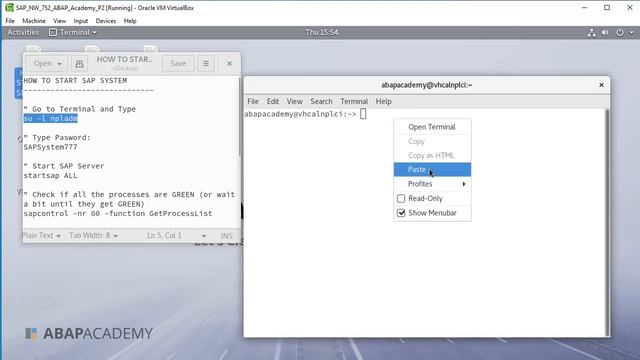This screenshot has height=360, width=640.
Task: Select Paste from the context menu
Action: coord(432,169)
